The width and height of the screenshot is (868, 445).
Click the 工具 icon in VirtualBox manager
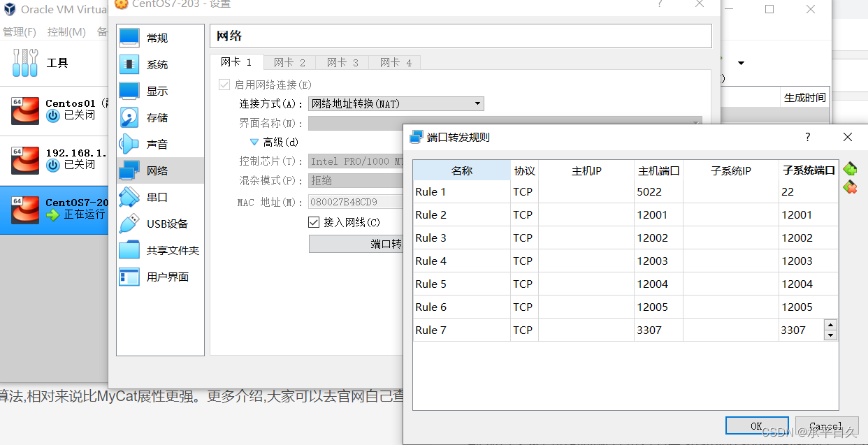pyautogui.click(x=26, y=62)
